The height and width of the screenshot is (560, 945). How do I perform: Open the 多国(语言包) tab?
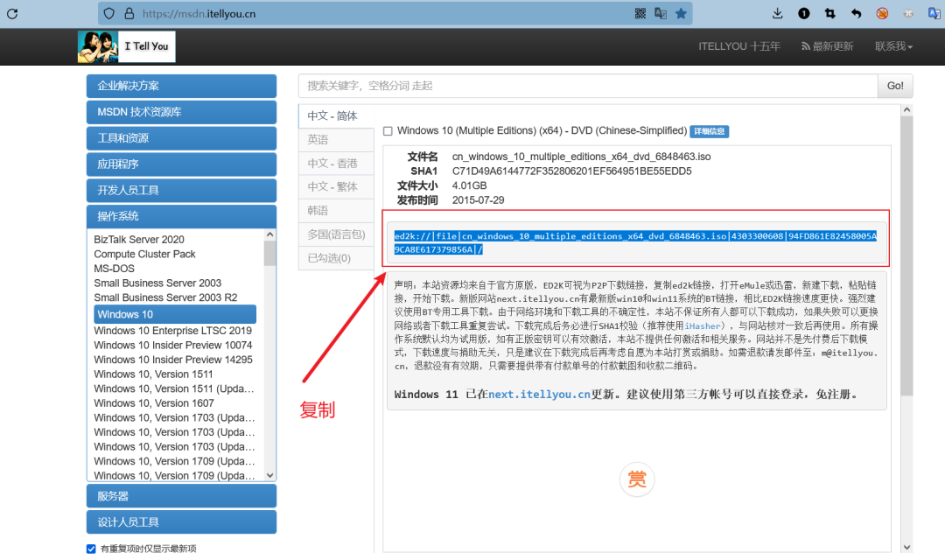point(336,234)
